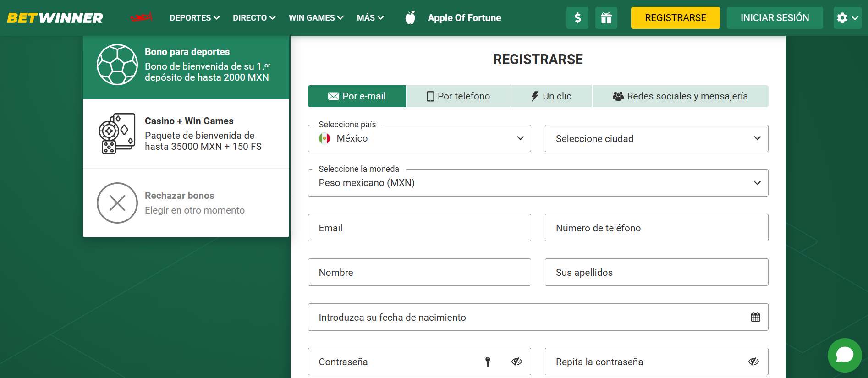This screenshot has height=378, width=868.
Task: Open the settings gear menu
Action: click(x=847, y=18)
